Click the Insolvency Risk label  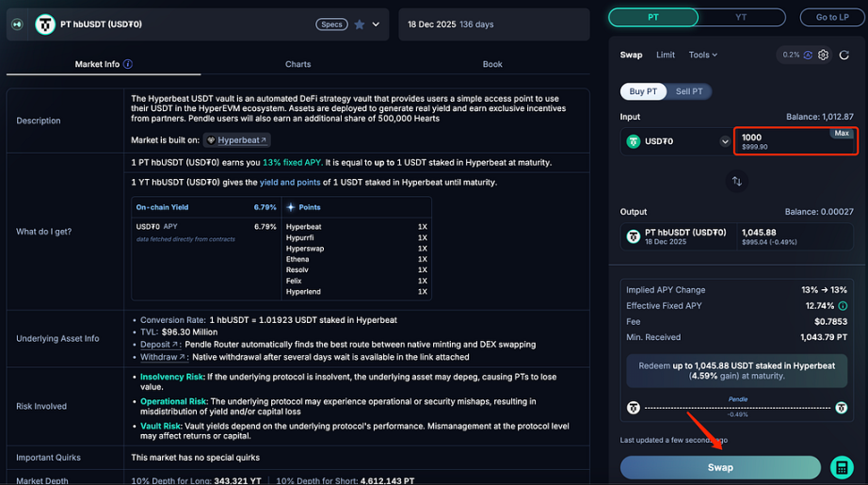click(171, 377)
